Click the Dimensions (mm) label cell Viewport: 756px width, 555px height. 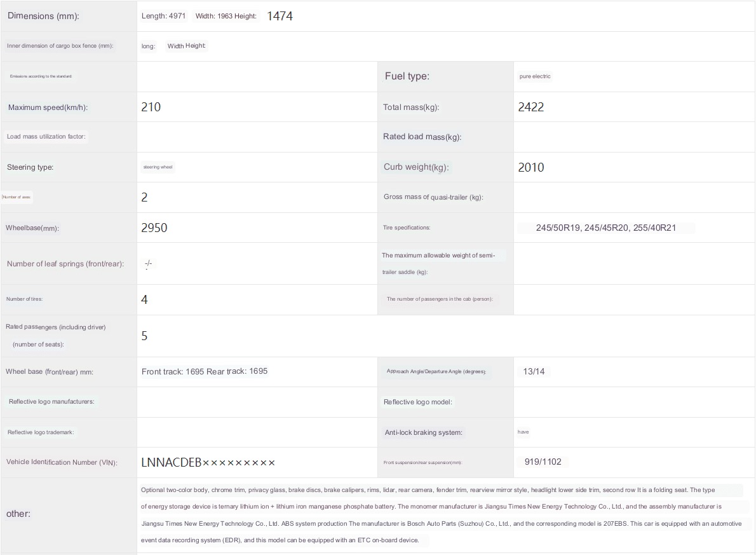point(43,16)
